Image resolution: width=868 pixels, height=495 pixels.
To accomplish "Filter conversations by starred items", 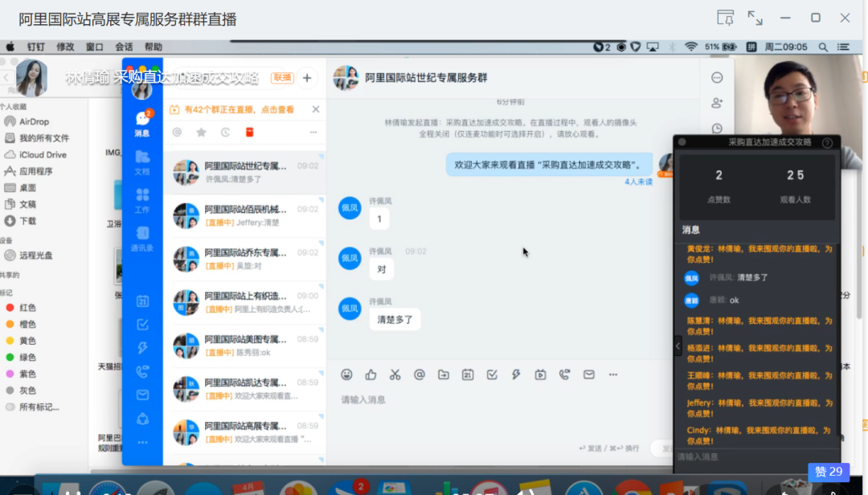I will coord(201,133).
